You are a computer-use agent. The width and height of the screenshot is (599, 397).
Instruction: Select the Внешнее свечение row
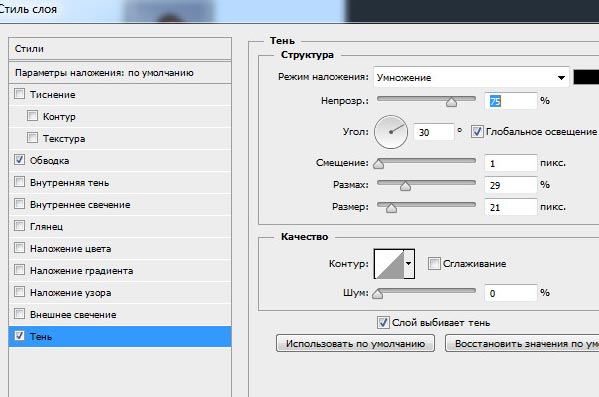click(x=120, y=314)
